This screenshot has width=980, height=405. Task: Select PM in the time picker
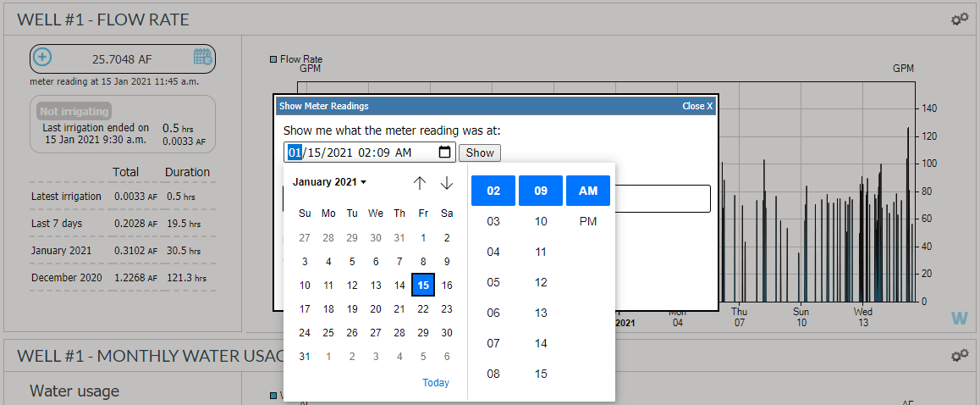point(587,221)
